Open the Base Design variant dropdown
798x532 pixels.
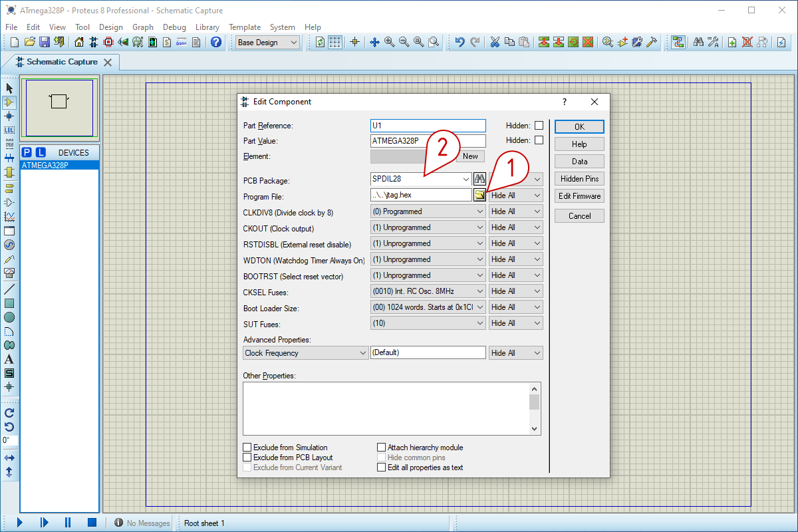tap(268, 42)
